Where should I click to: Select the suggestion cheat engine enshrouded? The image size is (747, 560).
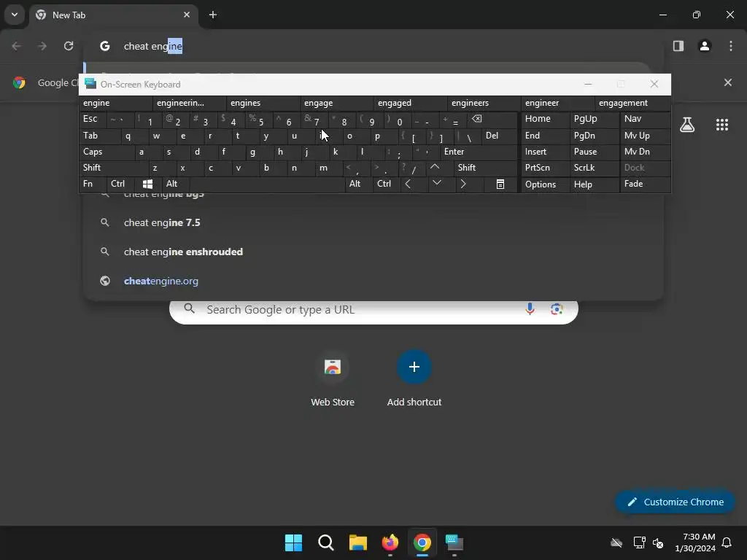click(x=373, y=252)
